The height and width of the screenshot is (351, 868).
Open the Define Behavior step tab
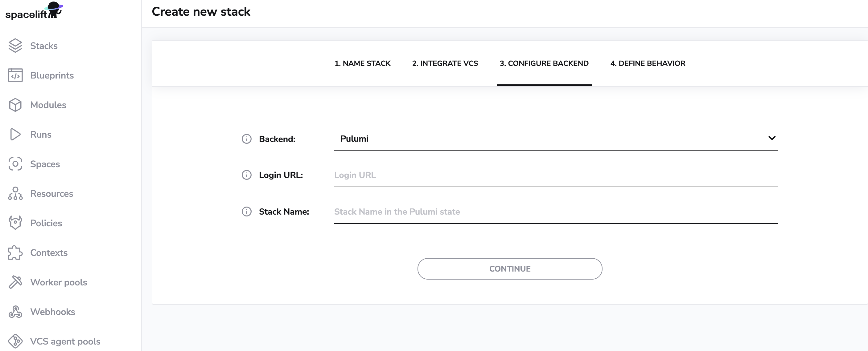point(648,63)
